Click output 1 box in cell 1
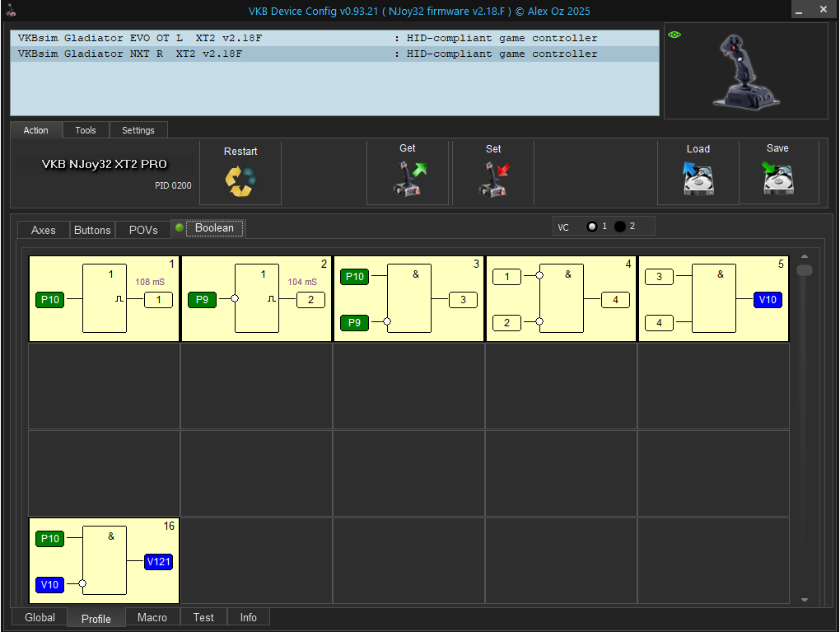 tap(159, 300)
